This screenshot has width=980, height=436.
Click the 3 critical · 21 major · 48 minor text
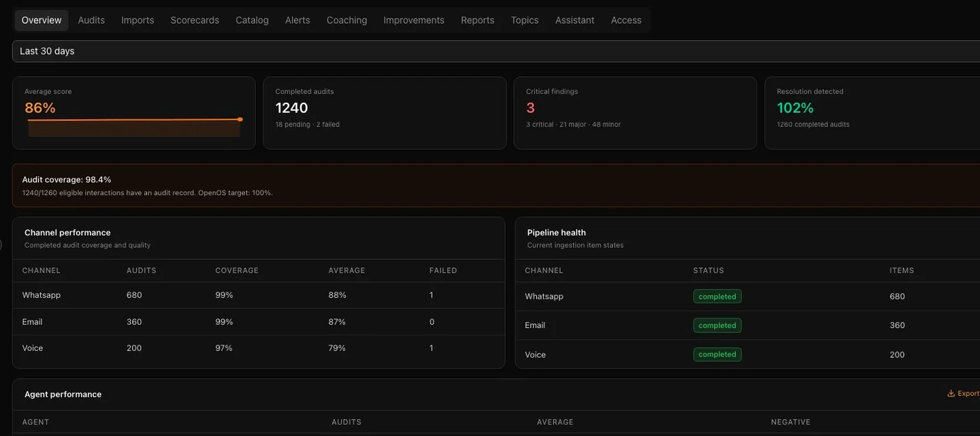pos(573,124)
